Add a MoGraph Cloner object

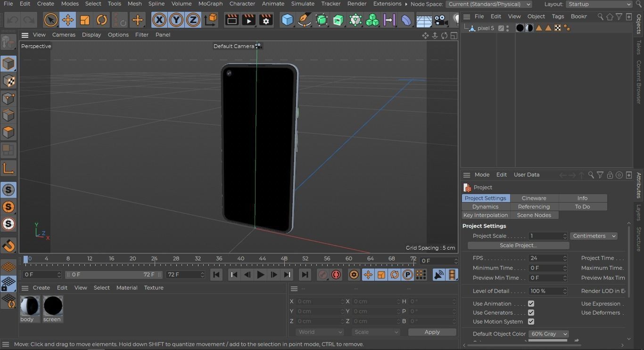point(372,20)
